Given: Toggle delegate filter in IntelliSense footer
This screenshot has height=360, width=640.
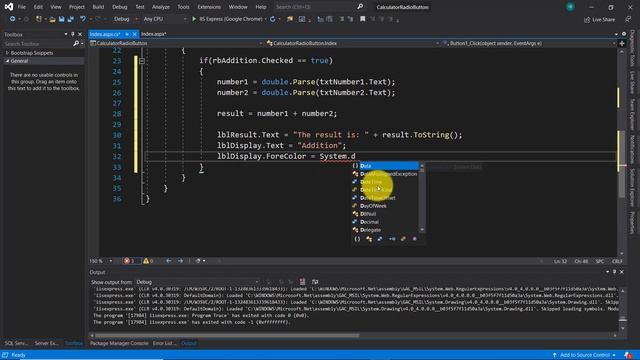Looking at the screenshot, I should [x=415, y=239].
